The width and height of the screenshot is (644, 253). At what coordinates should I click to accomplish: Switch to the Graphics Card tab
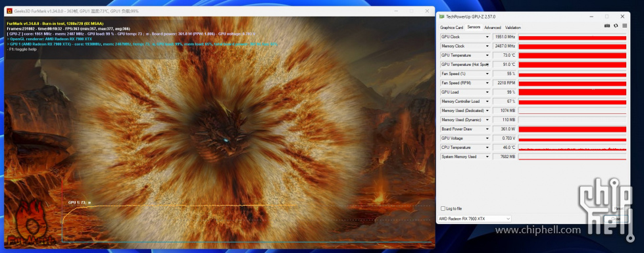451,28
